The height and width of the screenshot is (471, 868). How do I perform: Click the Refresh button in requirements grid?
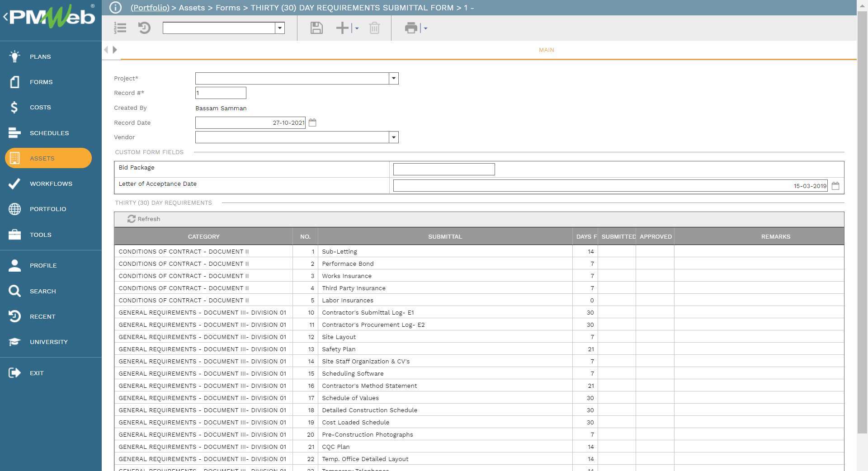pos(144,219)
